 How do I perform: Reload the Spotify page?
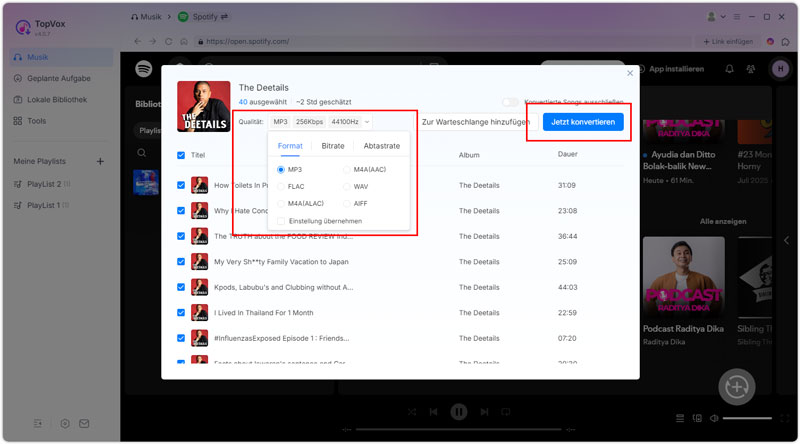coord(168,41)
